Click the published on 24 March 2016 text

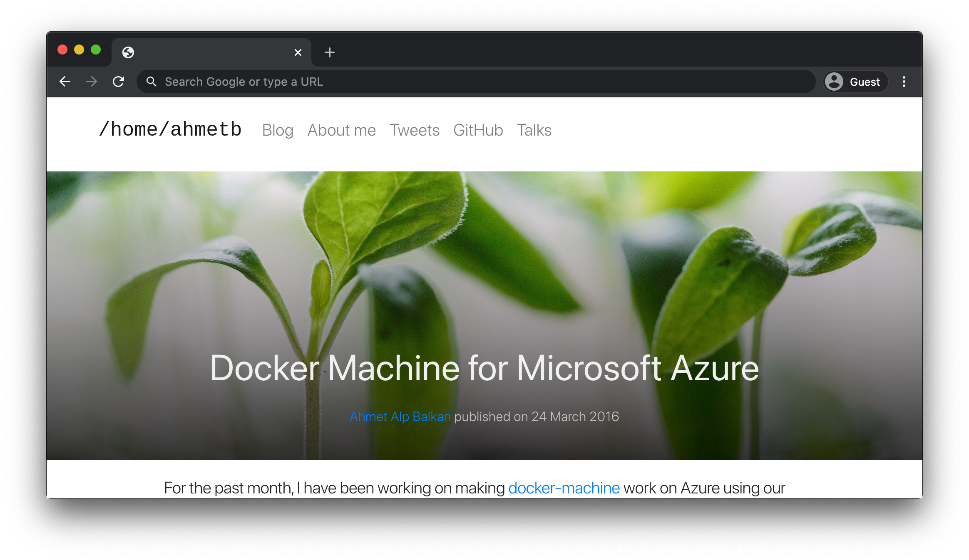537,416
